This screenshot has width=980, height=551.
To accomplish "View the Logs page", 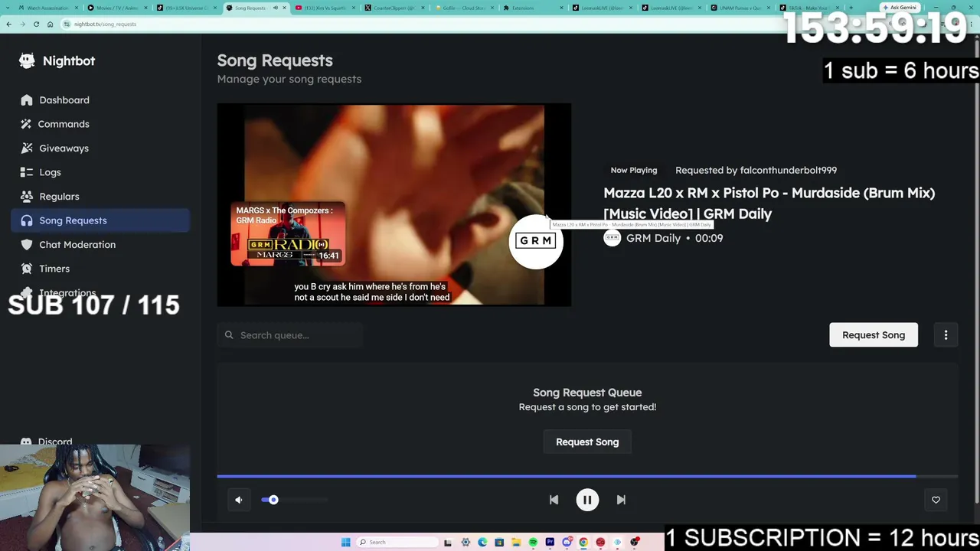I will (100, 172).
